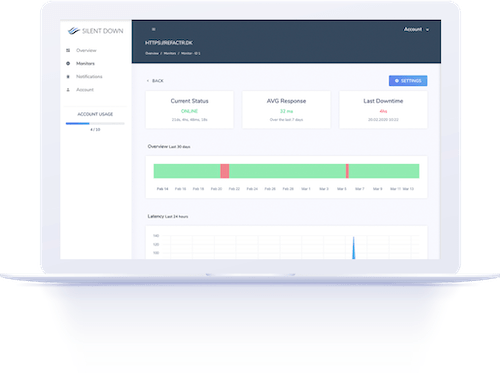Screen dimensions: 500x373
Task: Click the 4 / 10 usage count
Action: (x=95, y=129)
